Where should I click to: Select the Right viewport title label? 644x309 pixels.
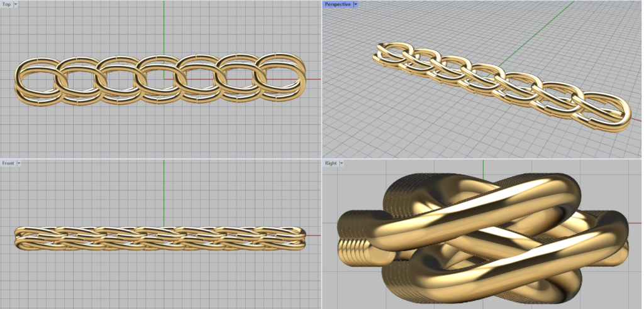330,163
